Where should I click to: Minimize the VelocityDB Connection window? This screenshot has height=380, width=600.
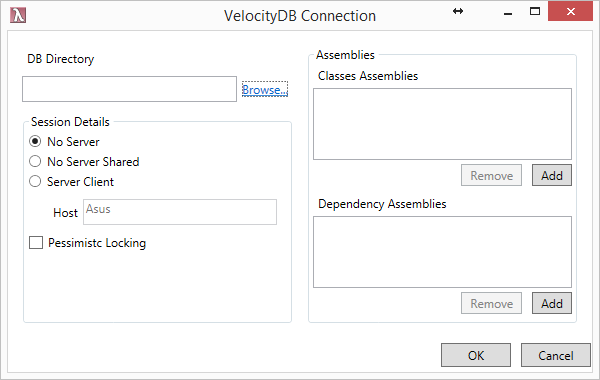[508, 13]
